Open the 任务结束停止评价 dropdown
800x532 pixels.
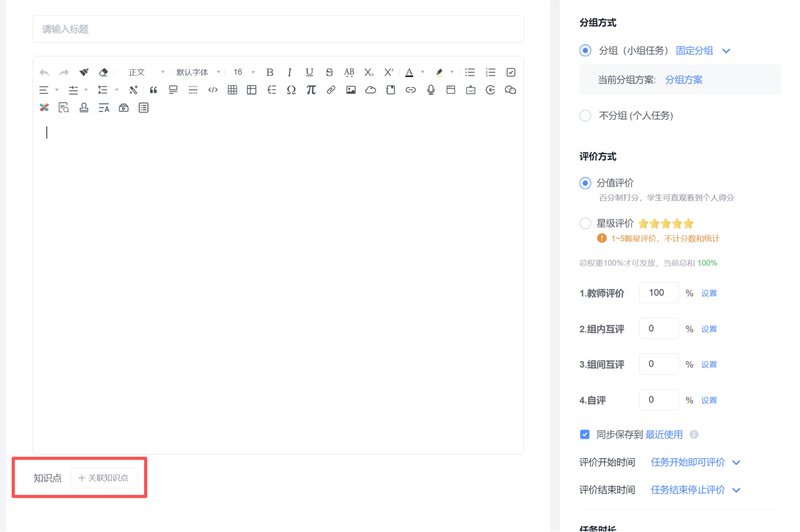click(x=696, y=490)
